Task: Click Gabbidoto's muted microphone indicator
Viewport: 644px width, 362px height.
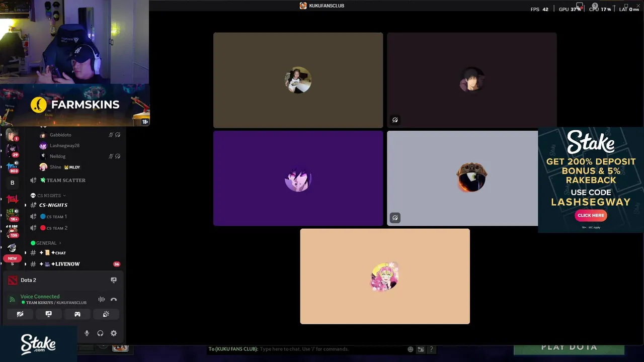Action: point(111,135)
